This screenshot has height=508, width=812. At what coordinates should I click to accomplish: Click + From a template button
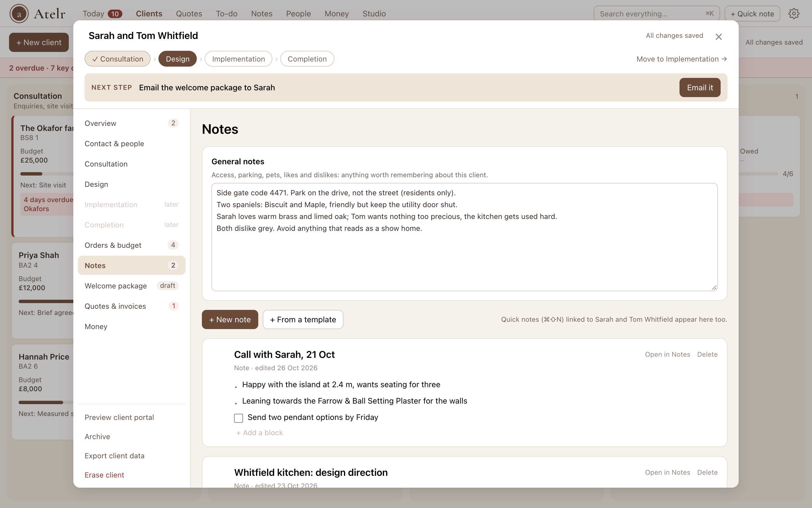303,319
